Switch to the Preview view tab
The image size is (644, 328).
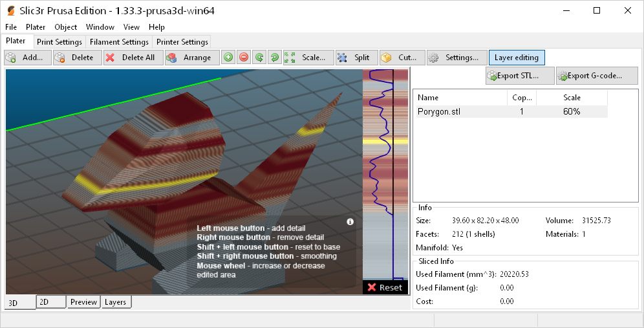[83, 302]
